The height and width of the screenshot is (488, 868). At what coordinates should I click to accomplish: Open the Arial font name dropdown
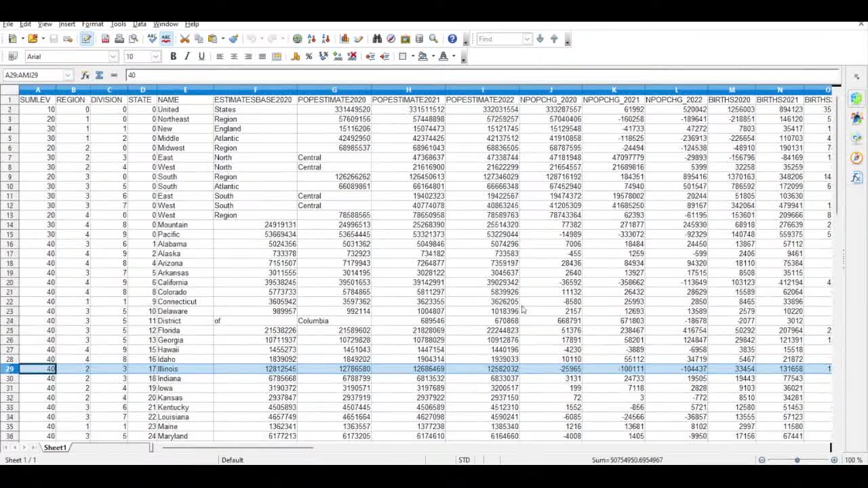pos(113,56)
